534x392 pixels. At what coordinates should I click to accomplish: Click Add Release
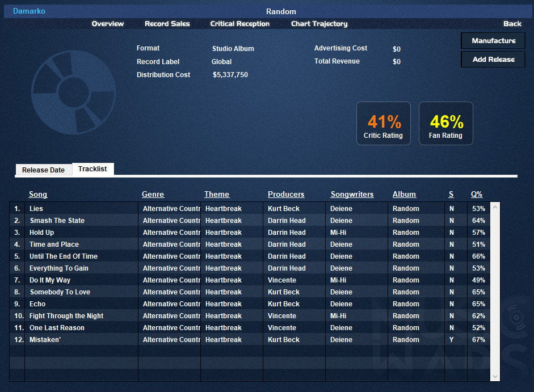493,59
